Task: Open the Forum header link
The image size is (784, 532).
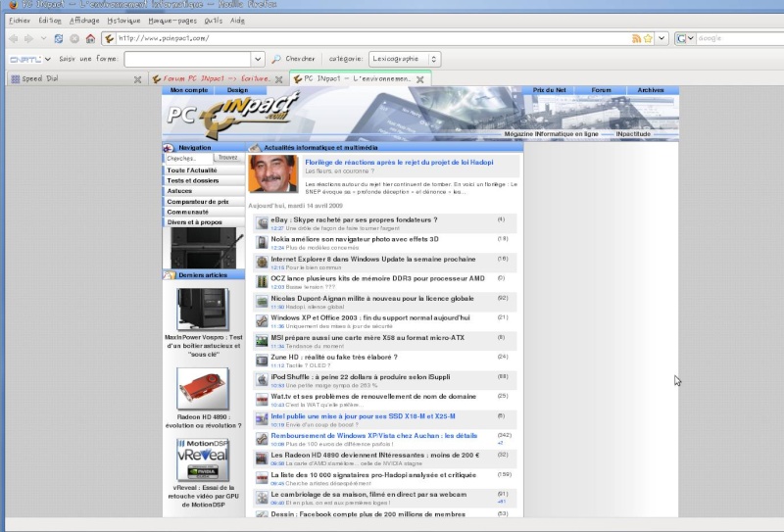Action: 601,90
